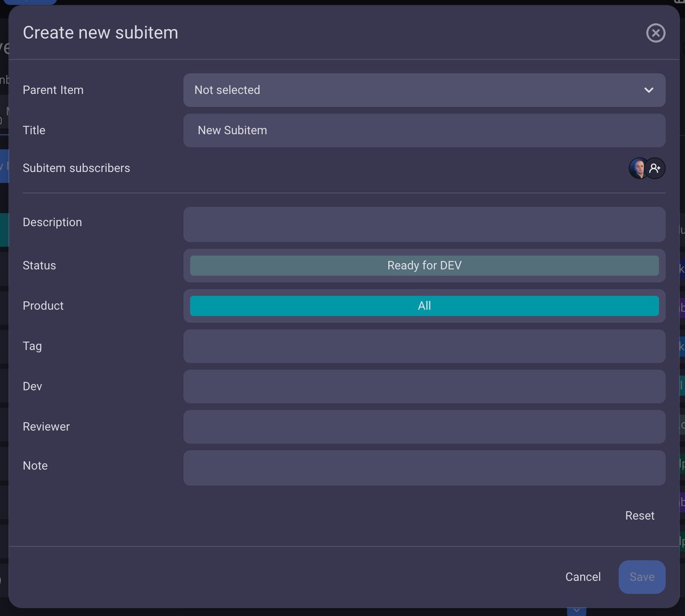Image resolution: width=685 pixels, height=616 pixels.
Task: Add a subscriber with the person-plus icon
Action: (655, 168)
